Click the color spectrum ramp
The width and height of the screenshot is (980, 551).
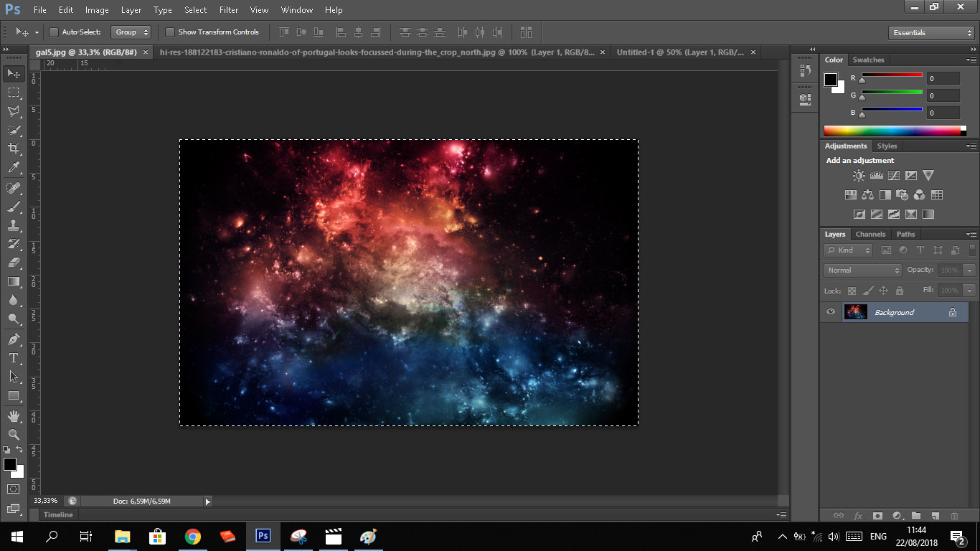[x=892, y=131]
